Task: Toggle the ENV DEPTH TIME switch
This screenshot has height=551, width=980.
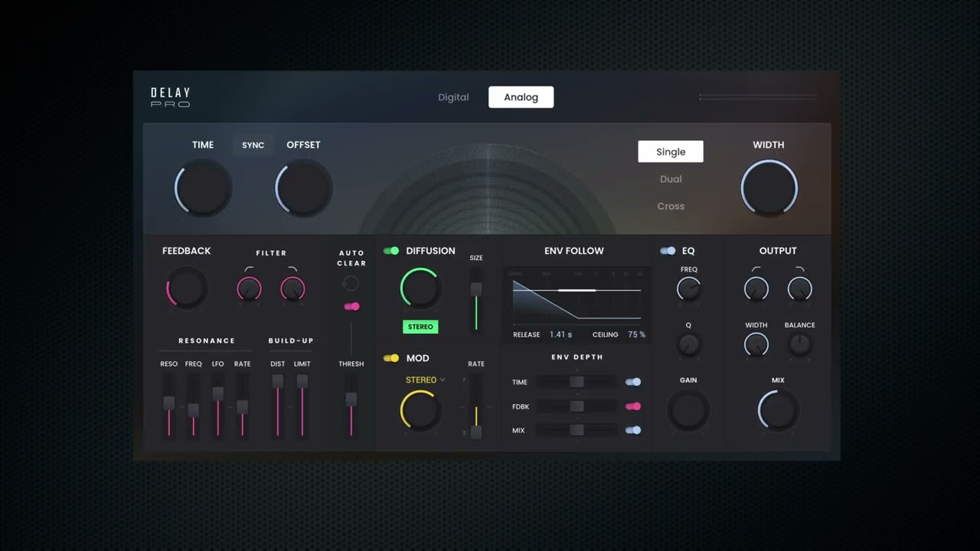Action: (633, 382)
